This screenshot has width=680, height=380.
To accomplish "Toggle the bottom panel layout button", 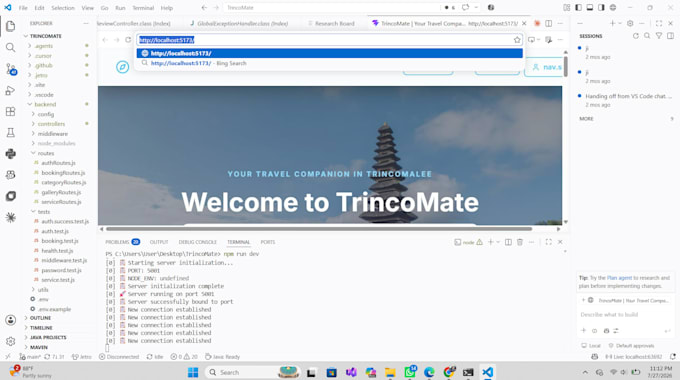I will (x=590, y=8).
